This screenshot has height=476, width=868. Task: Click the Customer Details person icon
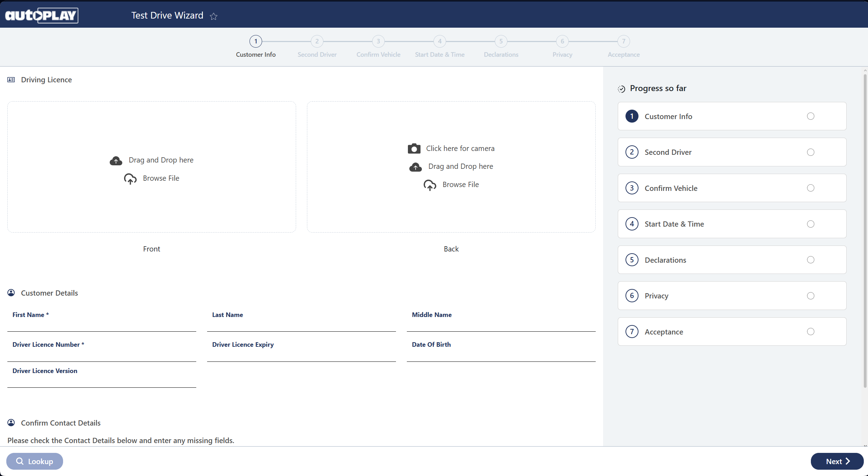coord(11,293)
